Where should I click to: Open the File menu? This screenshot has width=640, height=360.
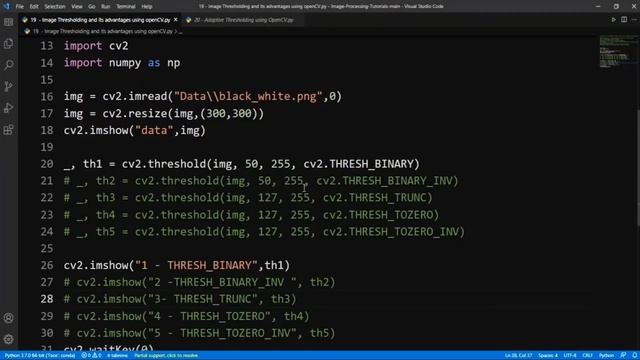[x=19, y=7]
